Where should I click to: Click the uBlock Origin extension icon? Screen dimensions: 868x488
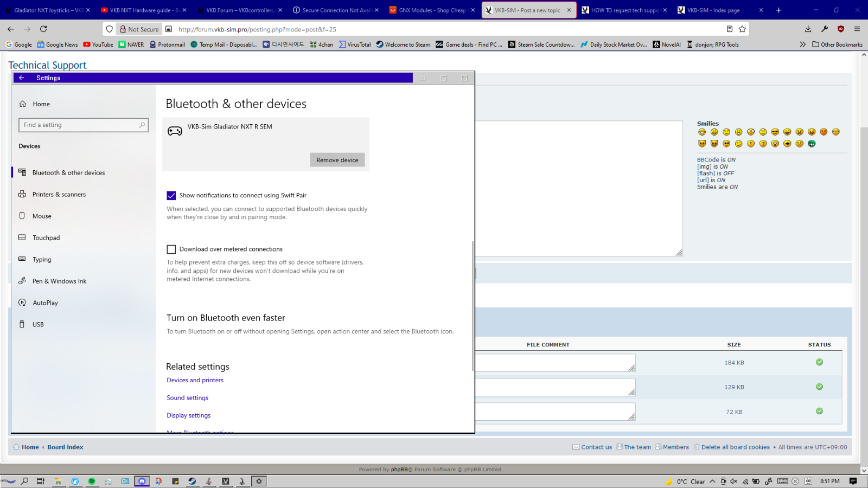coord(841,29)
